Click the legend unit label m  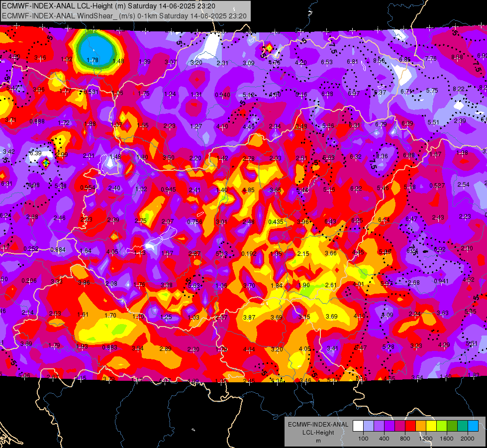[318, 441]
